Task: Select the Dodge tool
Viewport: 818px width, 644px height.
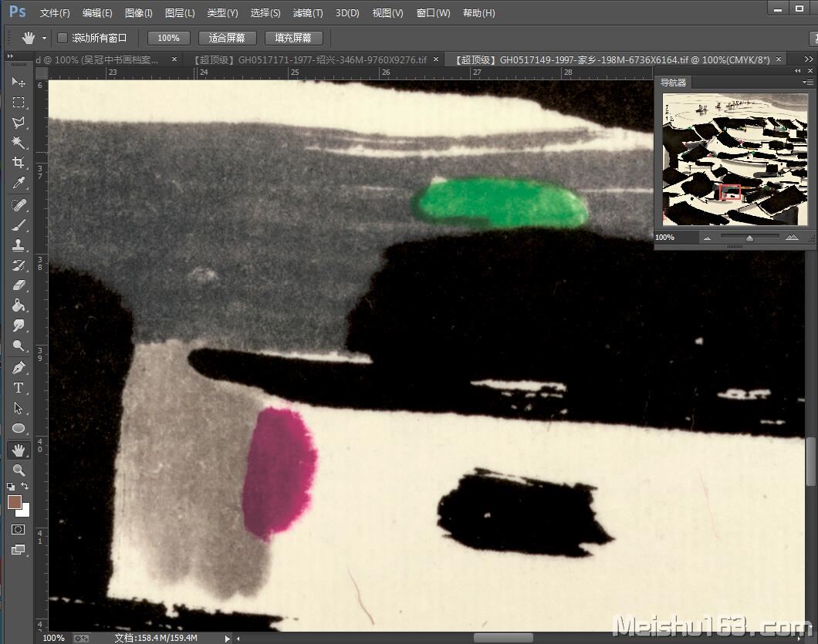Action: 19,346
